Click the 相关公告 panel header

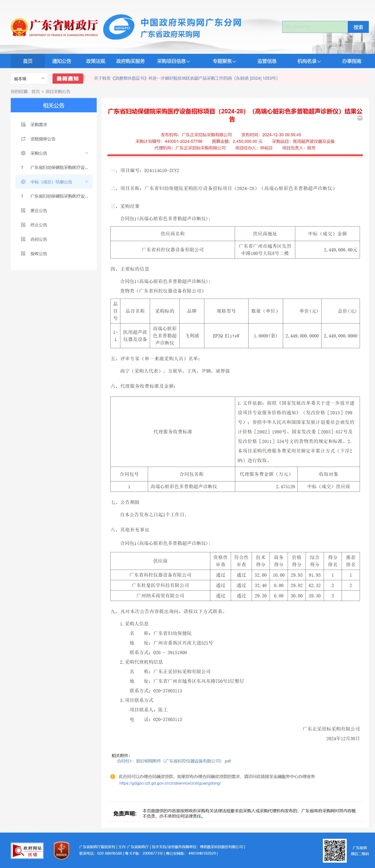tap(54, 105)
